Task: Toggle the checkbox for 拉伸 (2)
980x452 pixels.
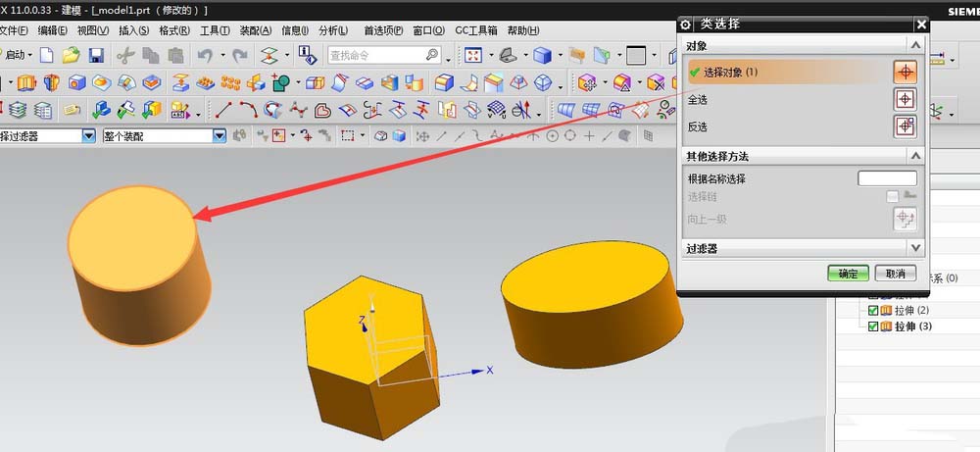Action: pos(873,310)
